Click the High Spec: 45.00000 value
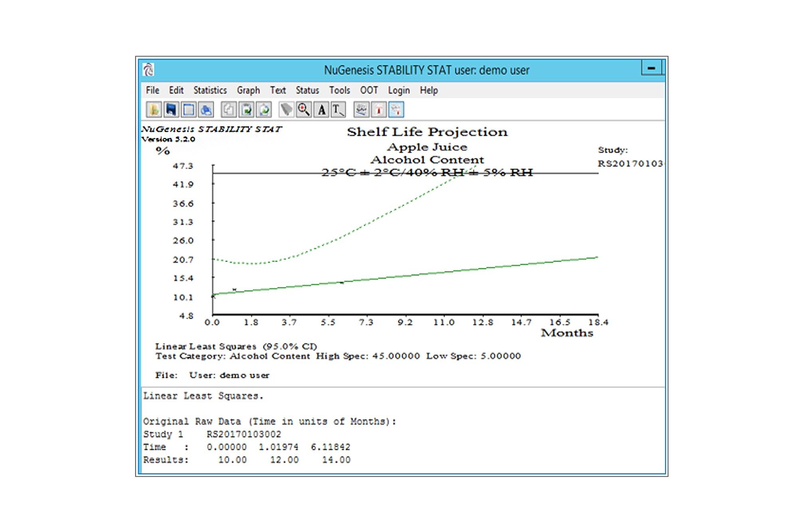Viewport: 798px width, 532px height. tap(368, 356)
